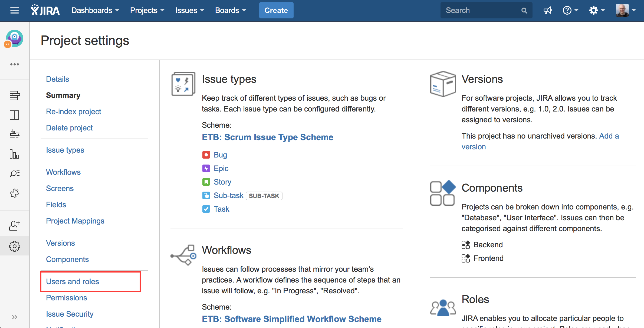The width and height of the screenshot is (644, 328).
Task: Open ETB: Software Simplified Workflow Scheme
Action: [x=292, y=319]
